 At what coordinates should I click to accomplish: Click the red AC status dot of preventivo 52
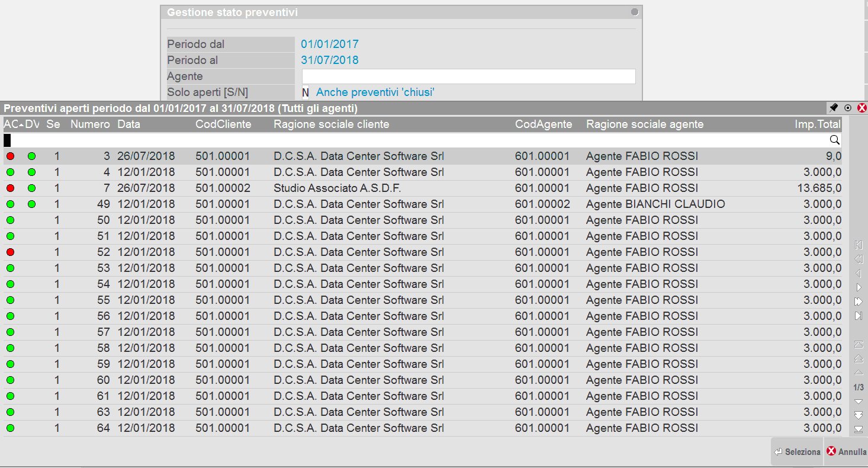point(10,252)
